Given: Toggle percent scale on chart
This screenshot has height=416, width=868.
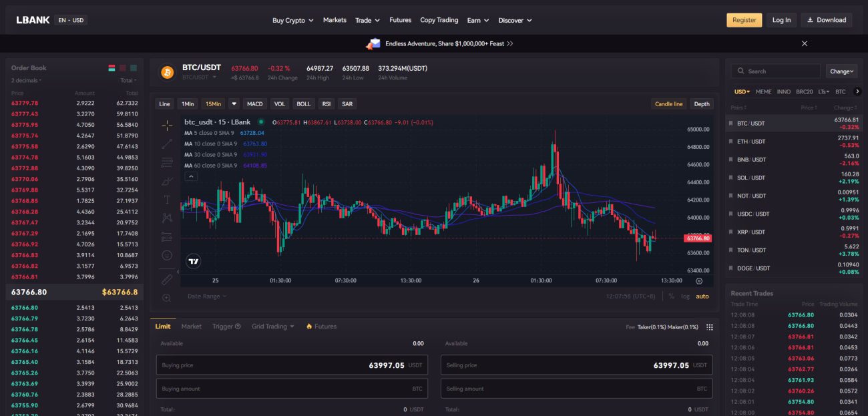Looking at the screenshot, I should click(672, 296).
